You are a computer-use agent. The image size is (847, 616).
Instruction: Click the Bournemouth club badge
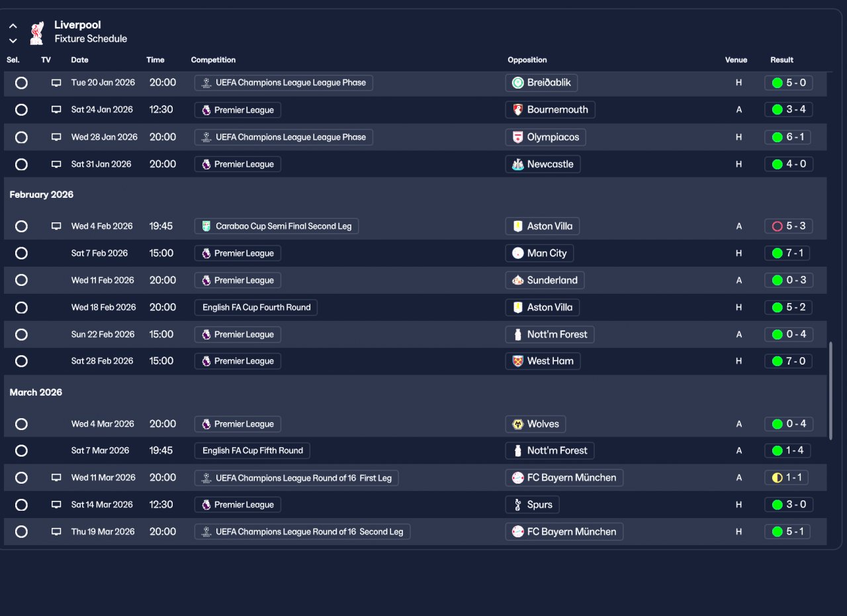point(517,110)
